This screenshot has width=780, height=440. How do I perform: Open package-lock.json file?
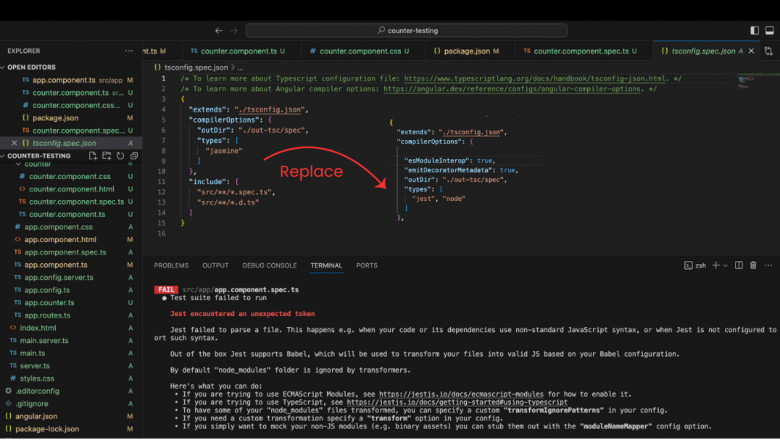pos(47,429)
